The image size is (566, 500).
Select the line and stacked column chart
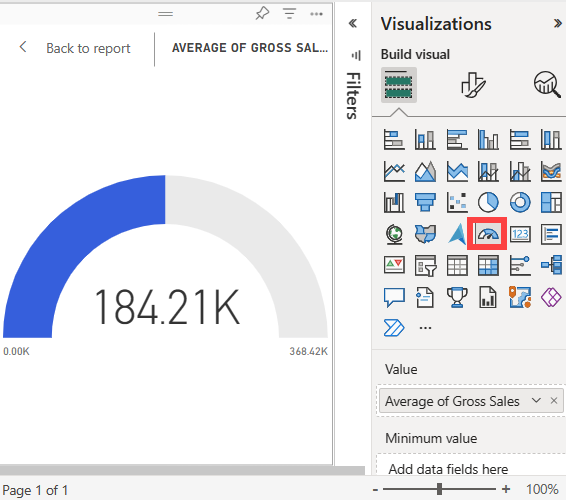pos(488,171)
